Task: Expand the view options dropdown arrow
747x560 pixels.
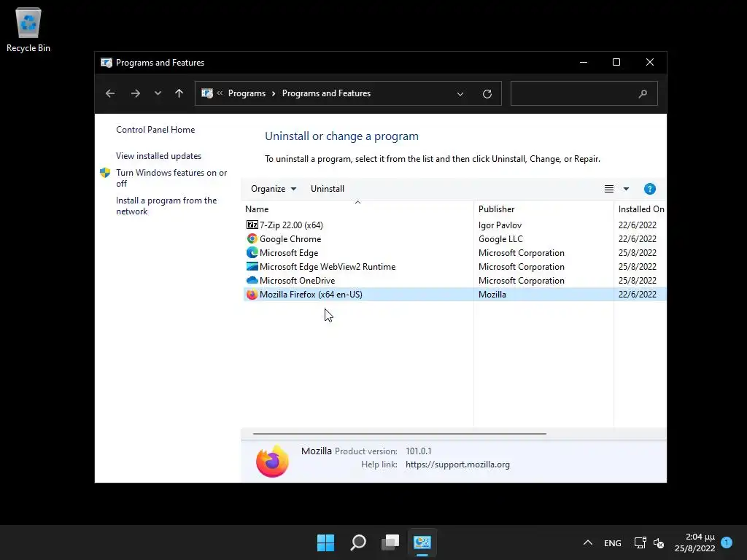Action: click(626, 189)
